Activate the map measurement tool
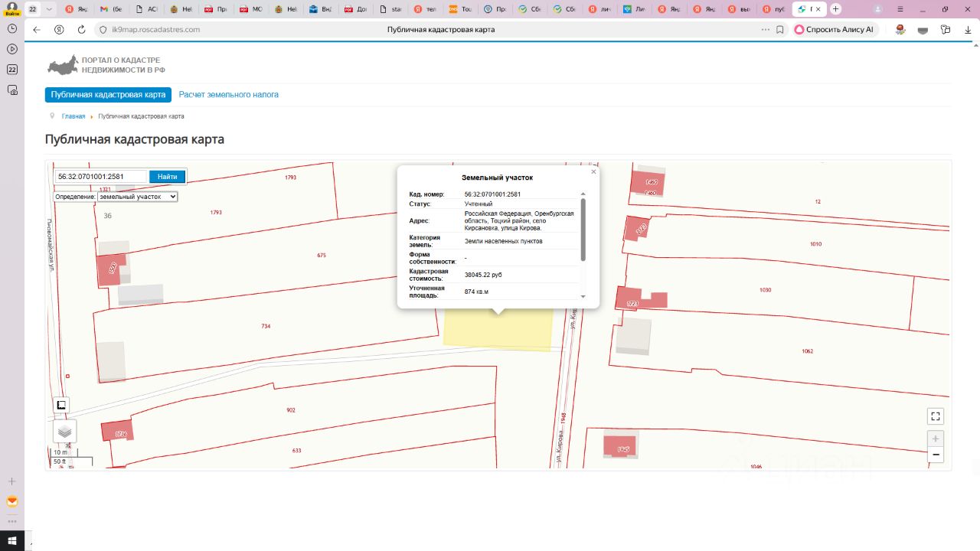 [x=62, y=405]
